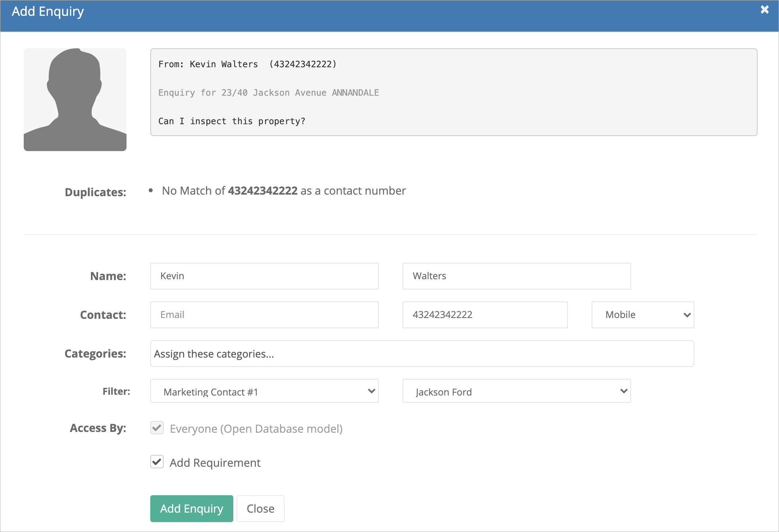Screen dimensions: 779x532
Task: Click the Access By label
Action: [98, 428]
